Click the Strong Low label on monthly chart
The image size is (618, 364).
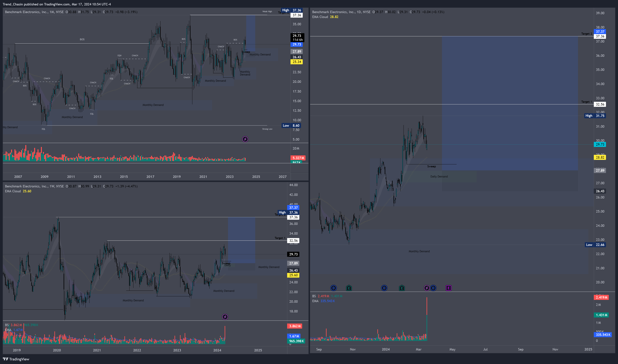(267, 129)
